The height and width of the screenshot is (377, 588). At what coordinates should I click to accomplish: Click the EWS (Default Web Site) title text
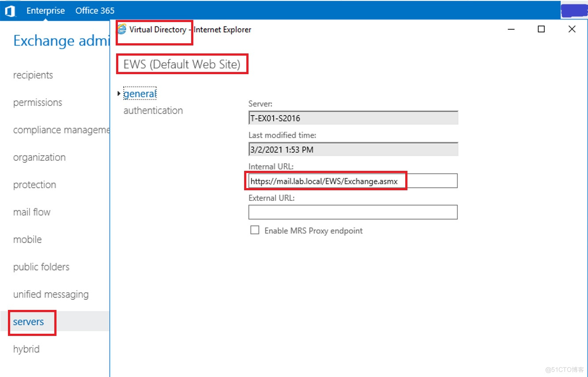point(182,64)
